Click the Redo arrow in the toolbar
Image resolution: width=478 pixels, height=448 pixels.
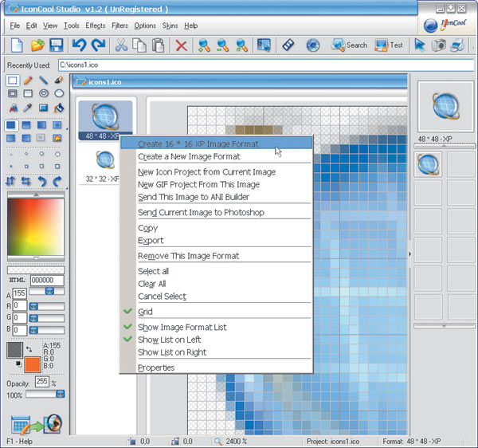(x=99, y=45)
